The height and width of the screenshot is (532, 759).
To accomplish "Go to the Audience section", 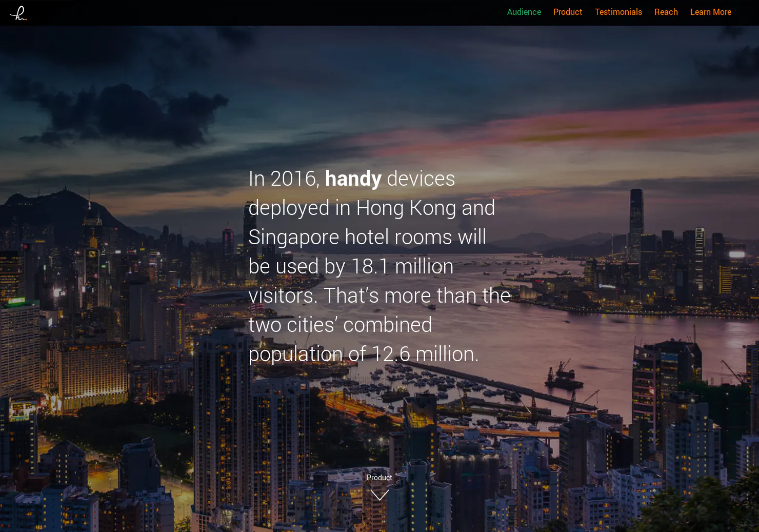I will 524,12.
